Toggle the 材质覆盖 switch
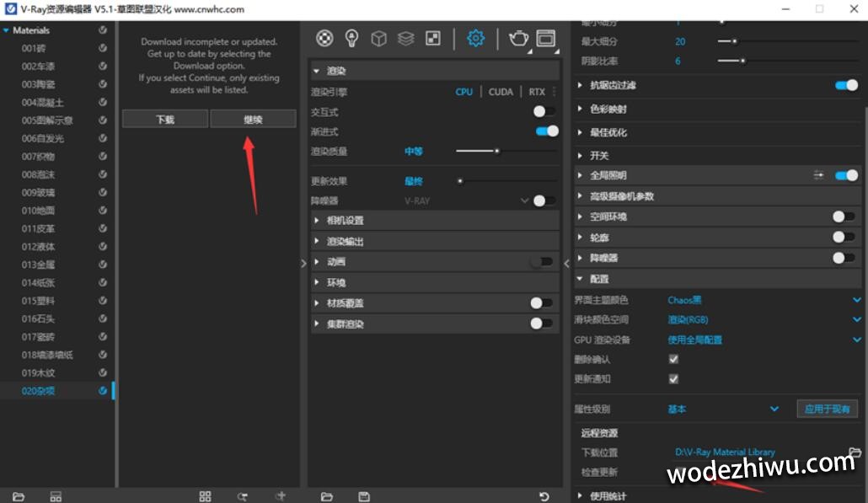The width and height of the screenshot is (868, 503). [x=541, y=302]
